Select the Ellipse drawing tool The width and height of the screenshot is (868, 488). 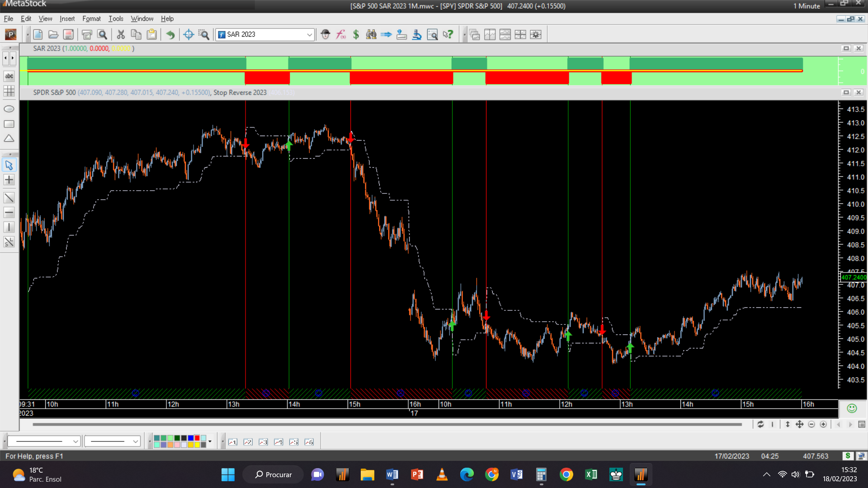9,109
